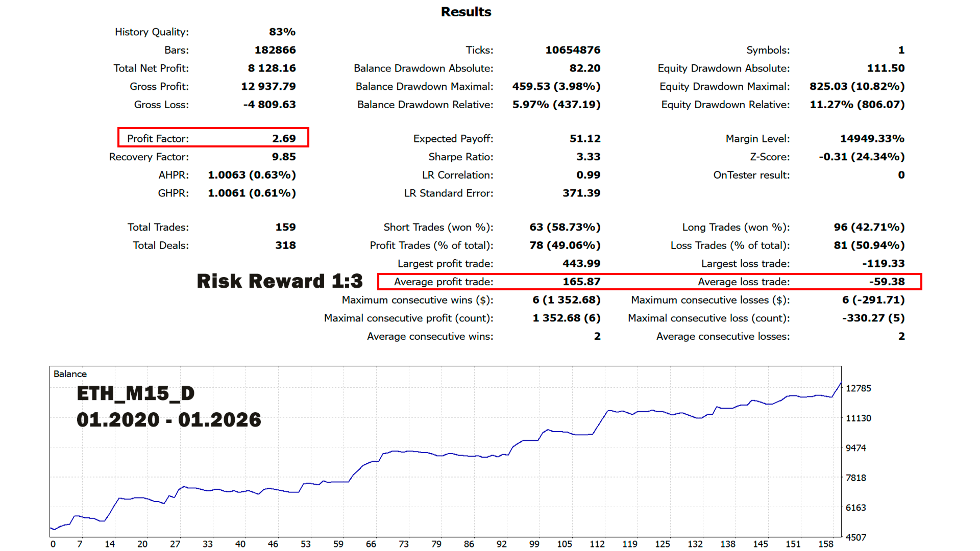
Task: Click the 158 tick on chart axis
Action: click(x=825, y=544)
